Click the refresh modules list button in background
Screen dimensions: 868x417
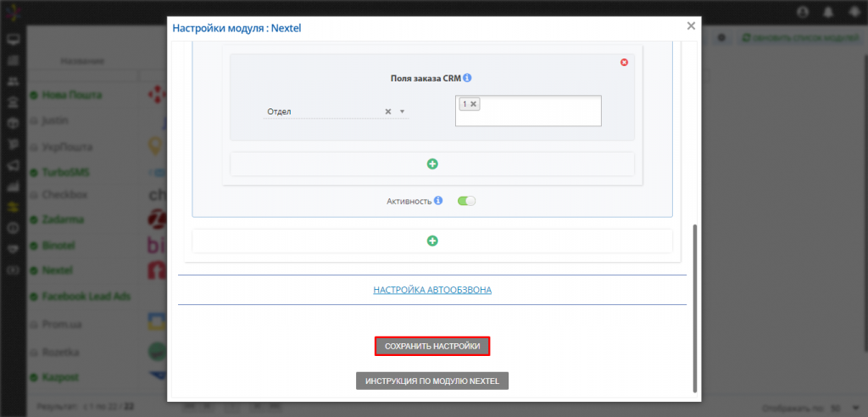(x=800, y=37)
